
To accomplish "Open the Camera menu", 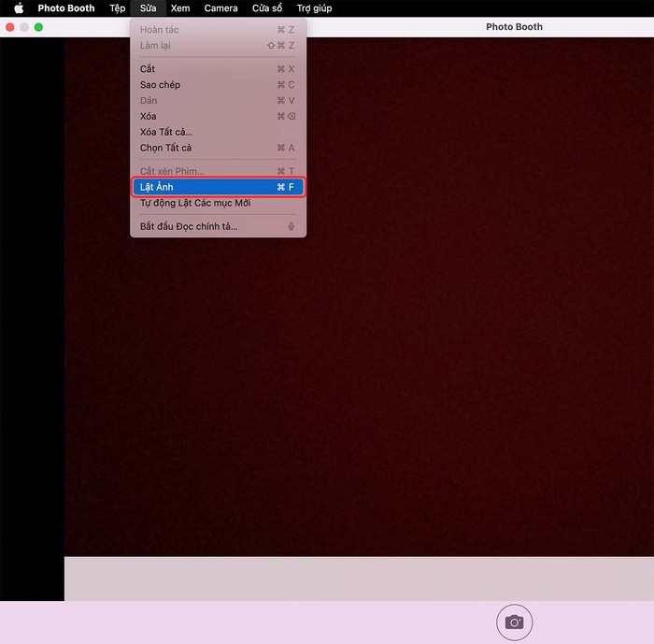I will coord(221,7).
